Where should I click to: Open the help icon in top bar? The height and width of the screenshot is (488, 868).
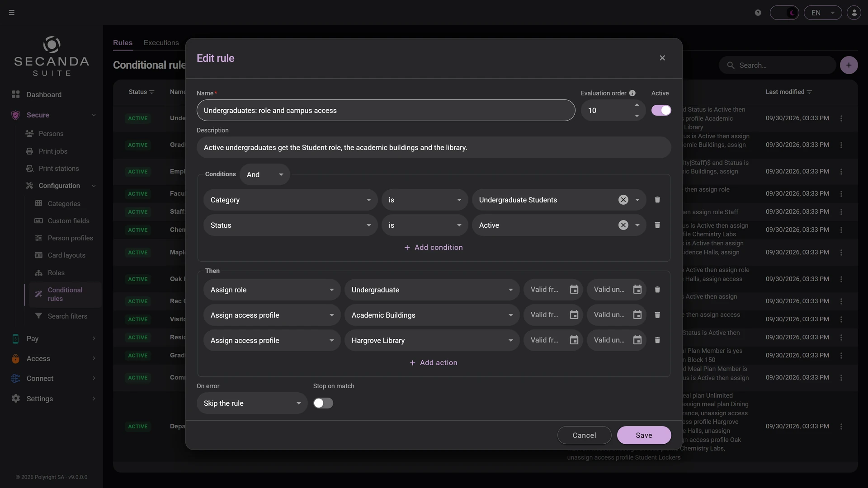click(758, 13)
